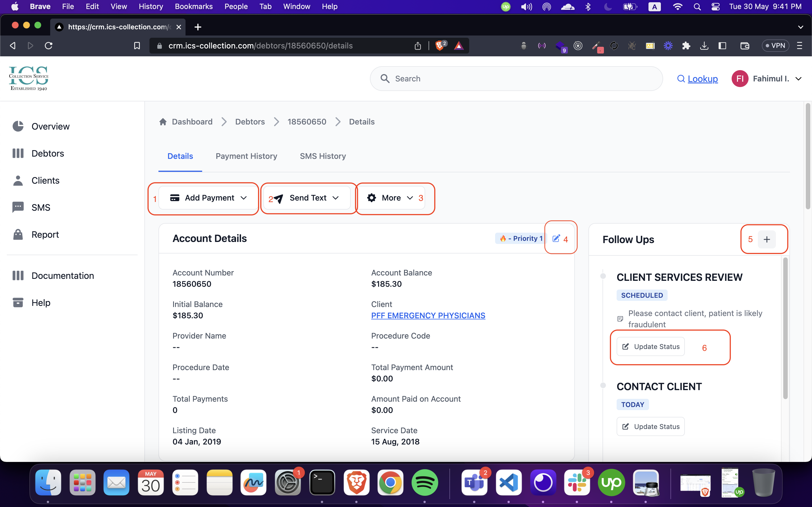Bookmark this page with the bookmark icon
Image resolution: width=812 pixels, height=507 pixels.
137,46
